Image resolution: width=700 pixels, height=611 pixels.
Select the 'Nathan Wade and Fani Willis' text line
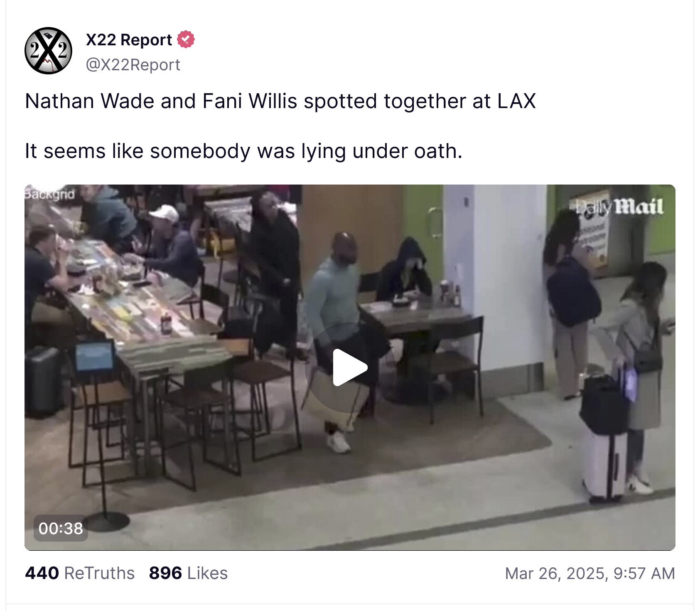pyautogui.click(x=280, y=101)
